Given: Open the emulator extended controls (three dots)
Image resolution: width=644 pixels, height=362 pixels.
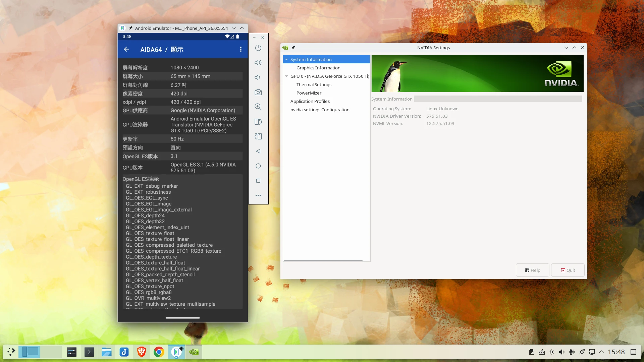Looking at the screenshot, I should pos(258,195).
